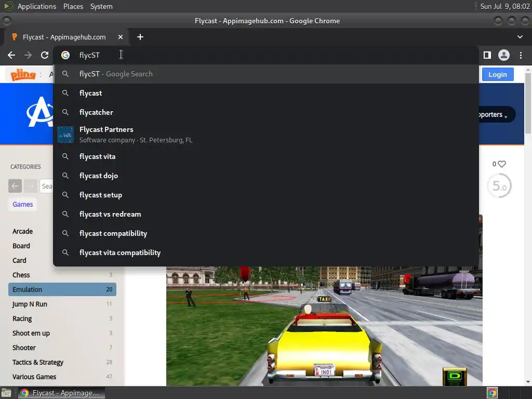This screenshot has height=399, width=532.
Task: Open the Places menu
Action: (73, 6)
